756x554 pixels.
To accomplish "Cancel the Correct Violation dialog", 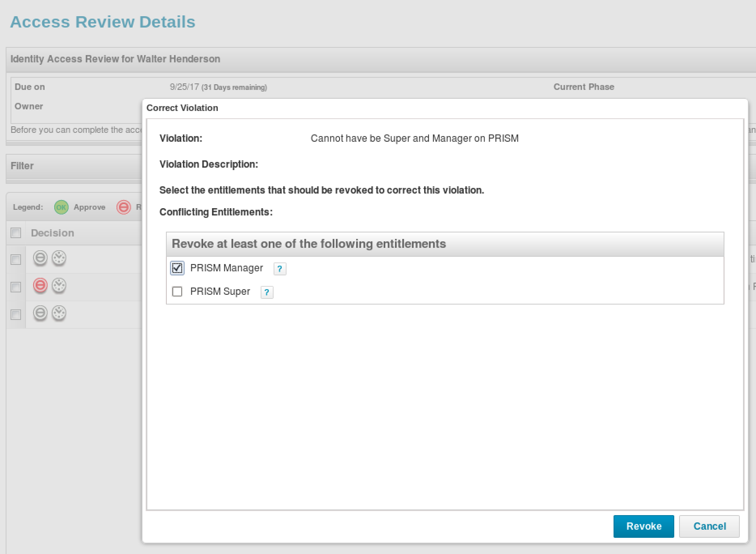I will (x=709, y=526).
